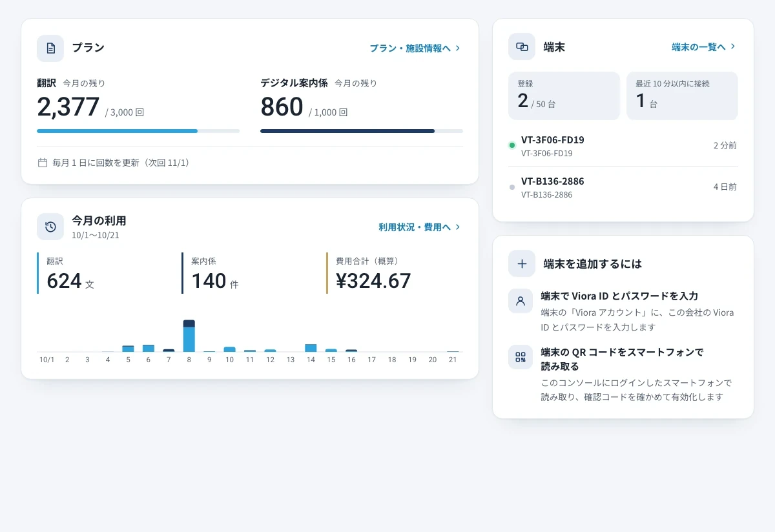Click the history clock icon beside 今月の利用
The image size is (775, 532).
point(50,227)
